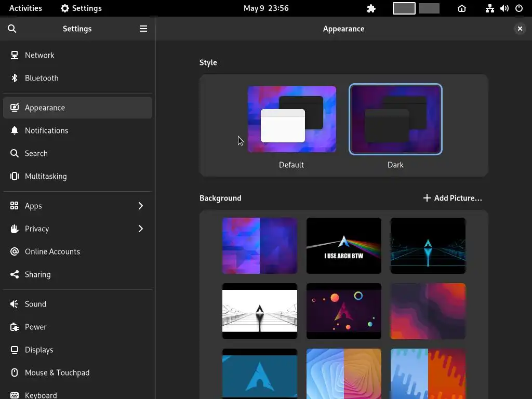Open the Multitasking panel

(77, 176)
